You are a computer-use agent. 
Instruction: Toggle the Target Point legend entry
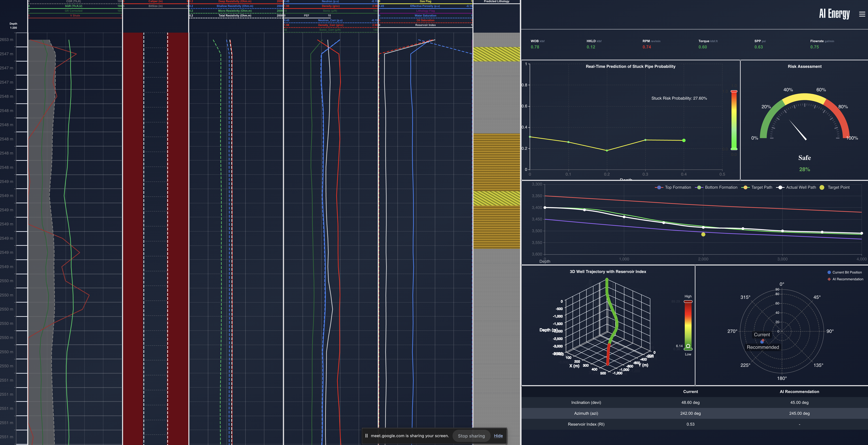(x=834, y=187)
